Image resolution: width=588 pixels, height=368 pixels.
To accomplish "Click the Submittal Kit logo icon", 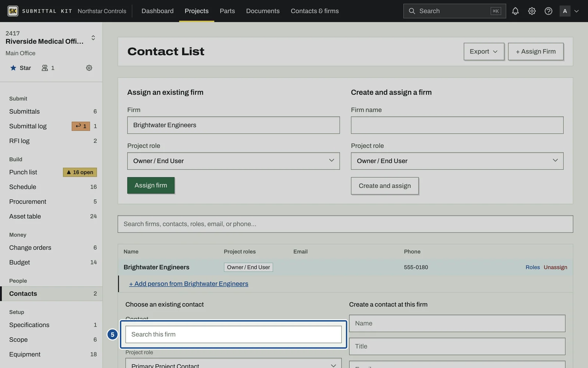I will (13, 11).
